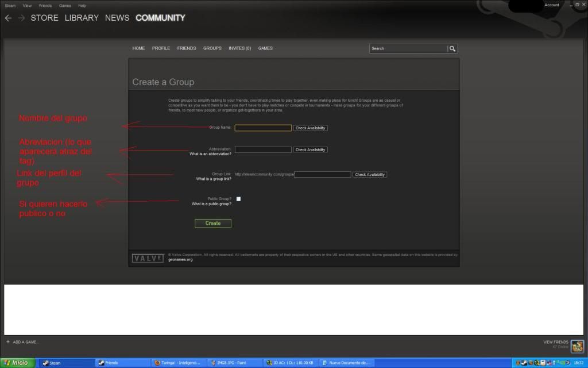Image resolution: width=588 pixels, height=368 pixels.
Task: Focus the Group Link input field
Action: (x=323, y=175)
